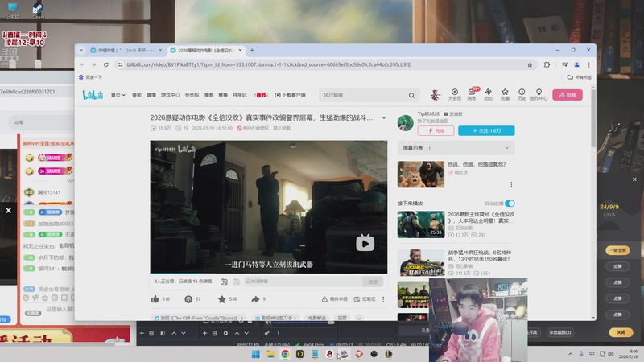
Task: Toggle the autoplay next switch
Action: tap(510, 204)
